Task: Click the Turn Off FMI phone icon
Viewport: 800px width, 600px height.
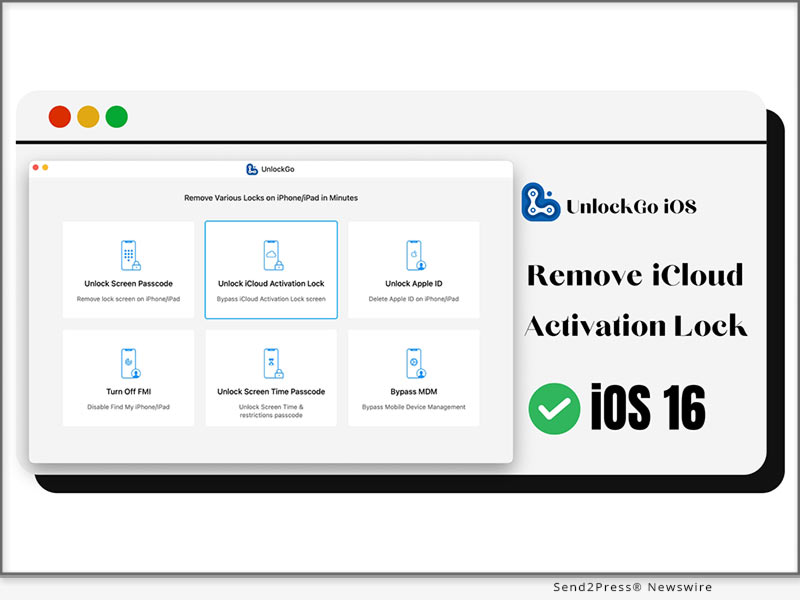Action: 130,363
